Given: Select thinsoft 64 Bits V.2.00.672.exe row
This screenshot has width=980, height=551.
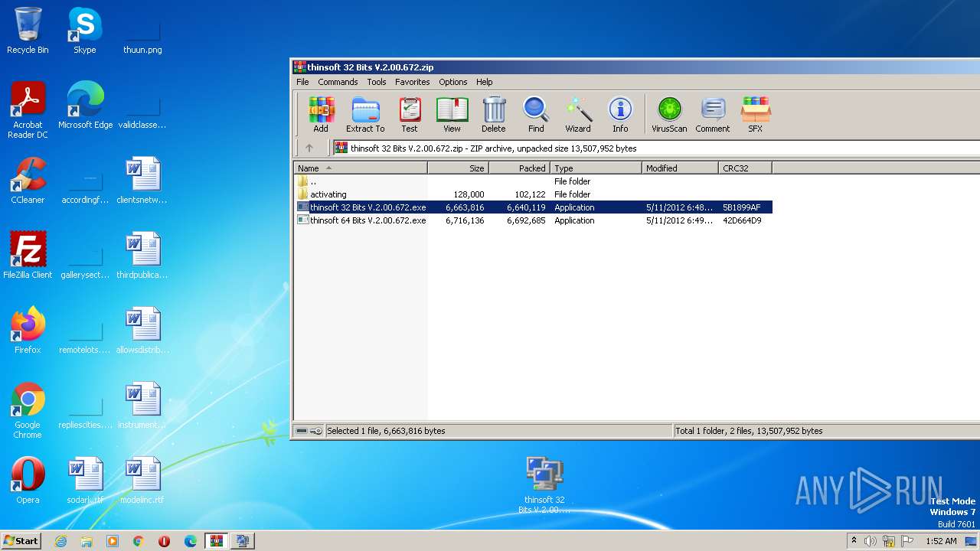Looking at the screenshot, I should click(533, 220).
